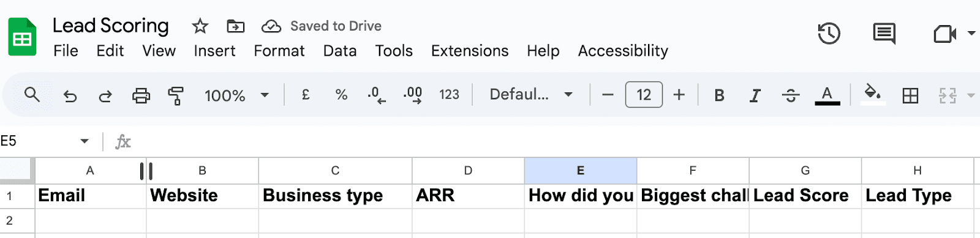Toggle italic formatting
This screenshot has width=980, height=238.
tap(755, 95)
